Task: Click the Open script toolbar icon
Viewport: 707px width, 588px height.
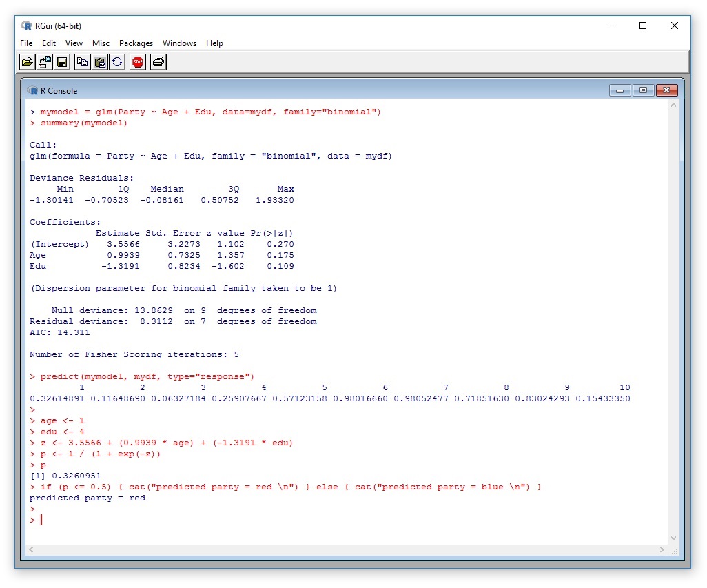Action: (x=27, y=63)
